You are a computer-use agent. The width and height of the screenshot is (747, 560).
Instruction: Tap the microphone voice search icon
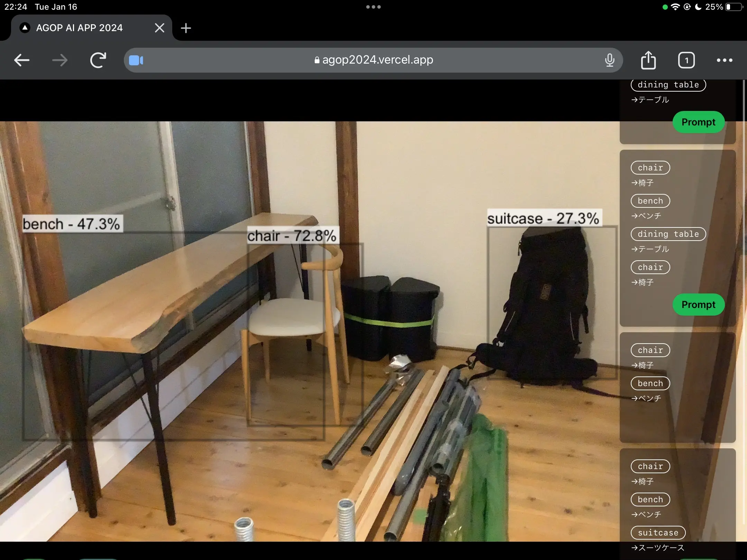[610, 60]
